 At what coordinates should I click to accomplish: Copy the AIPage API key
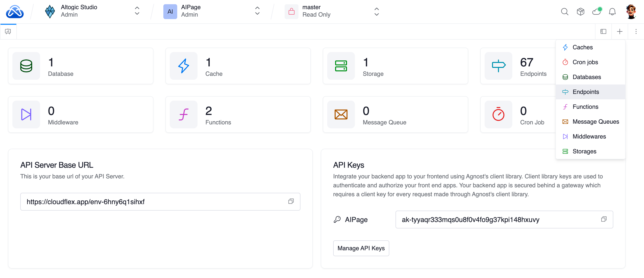[x=604, y=219]
